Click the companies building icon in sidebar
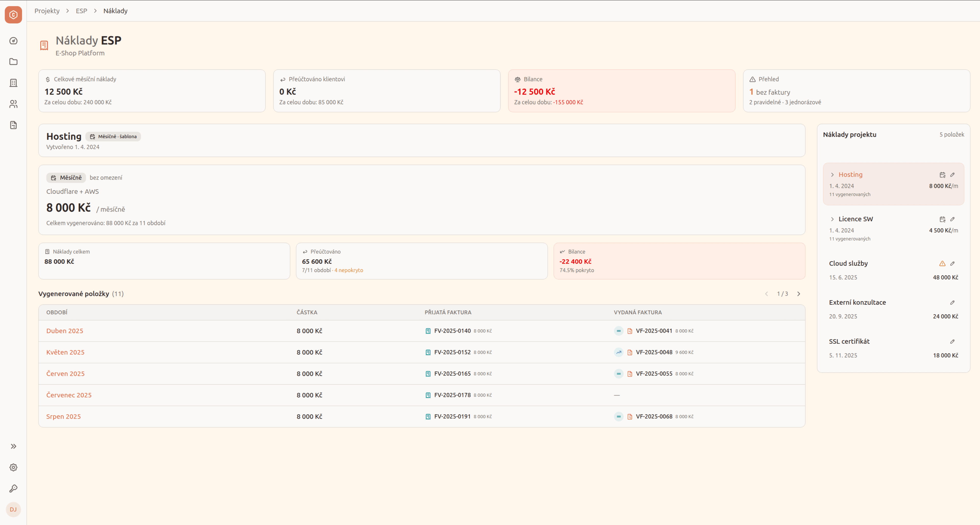 (13, 83)
